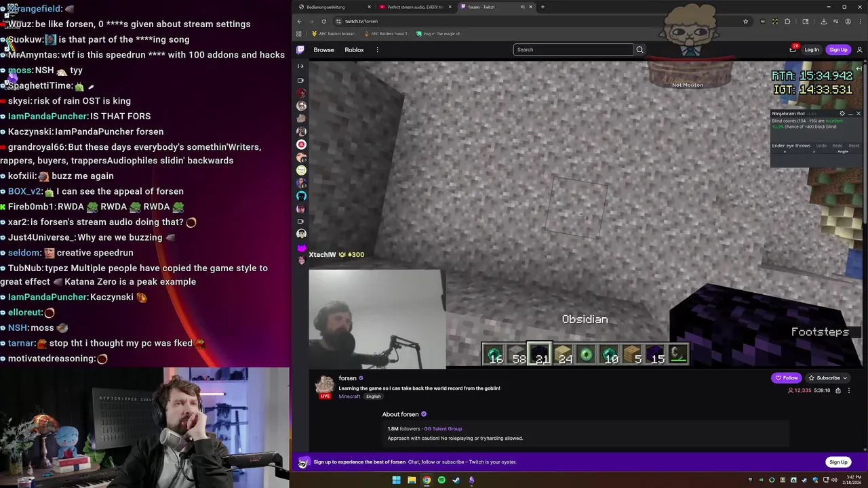Screen dimensions: 868x488
Task: Click the Roblox menu item
Action: pyautogui.click(x=354, y=49)
